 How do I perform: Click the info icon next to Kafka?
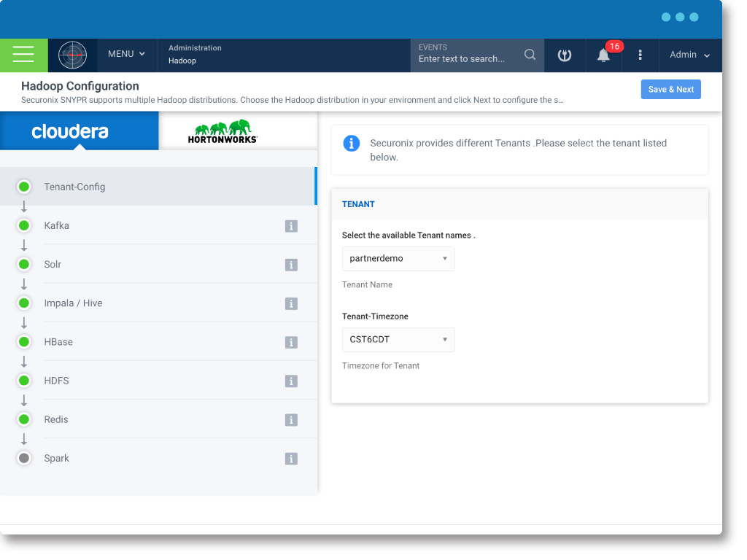click(x=291, y=226)
